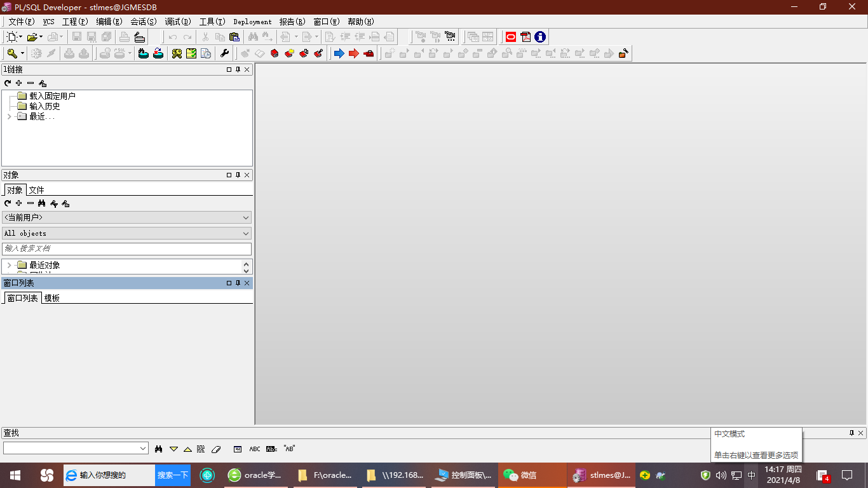This screenshot has height=488, width=868.
Task: Click the red Oracle logo toolbar icon
Action: (511, 37)
